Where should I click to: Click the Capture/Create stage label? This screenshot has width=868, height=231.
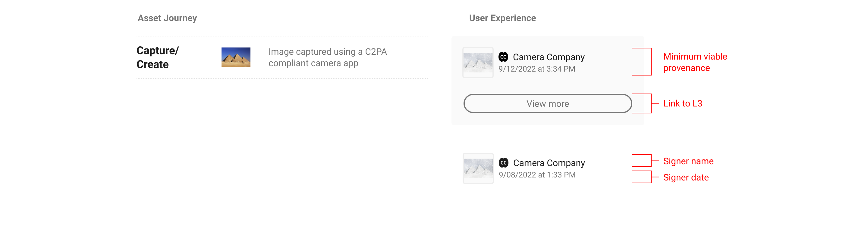coord(158,57)
